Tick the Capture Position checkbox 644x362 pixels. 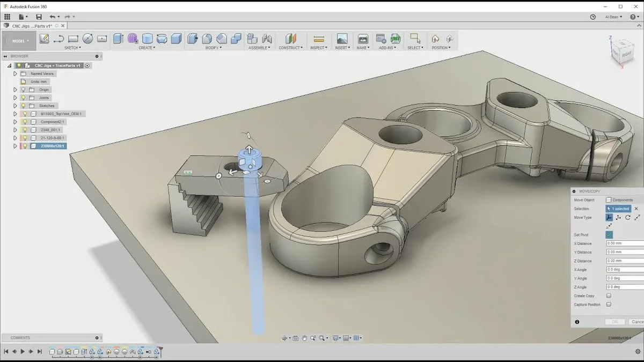coord(609,304)
